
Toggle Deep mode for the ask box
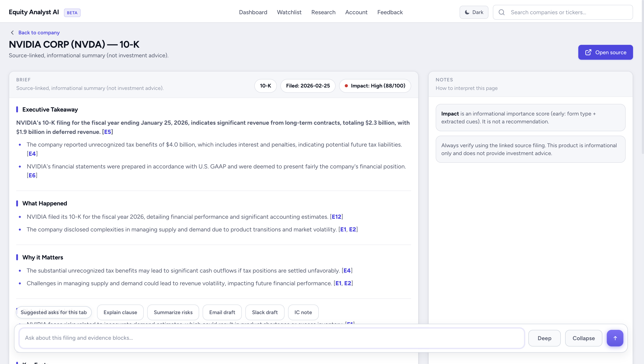544,338
